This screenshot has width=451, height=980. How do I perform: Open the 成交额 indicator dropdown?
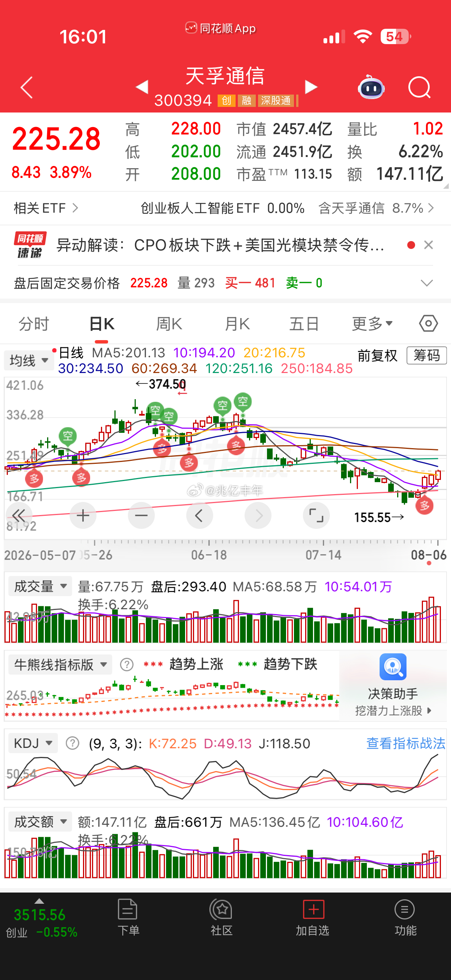tap(40, 822)
